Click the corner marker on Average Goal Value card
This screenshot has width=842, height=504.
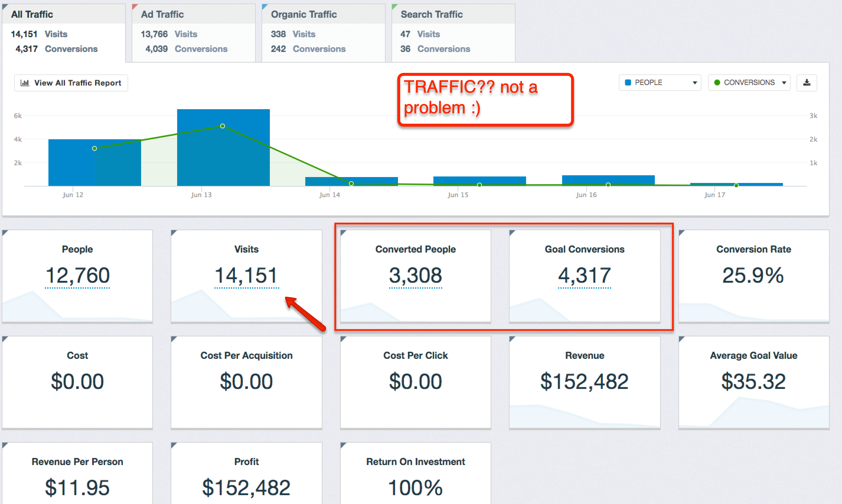pyautogui.click(x=682, y=339)
